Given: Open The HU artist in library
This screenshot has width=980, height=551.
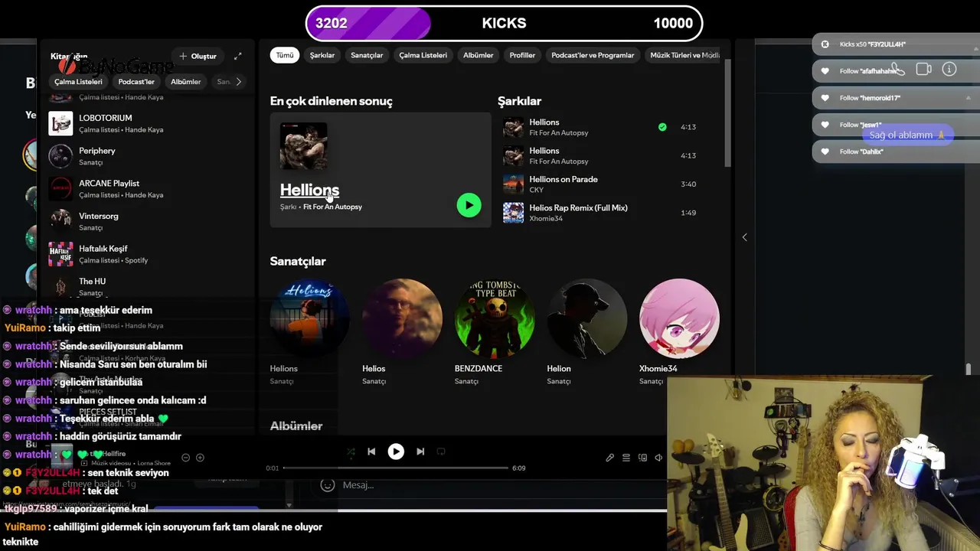Looking at the screenshot, I should 145,286.
